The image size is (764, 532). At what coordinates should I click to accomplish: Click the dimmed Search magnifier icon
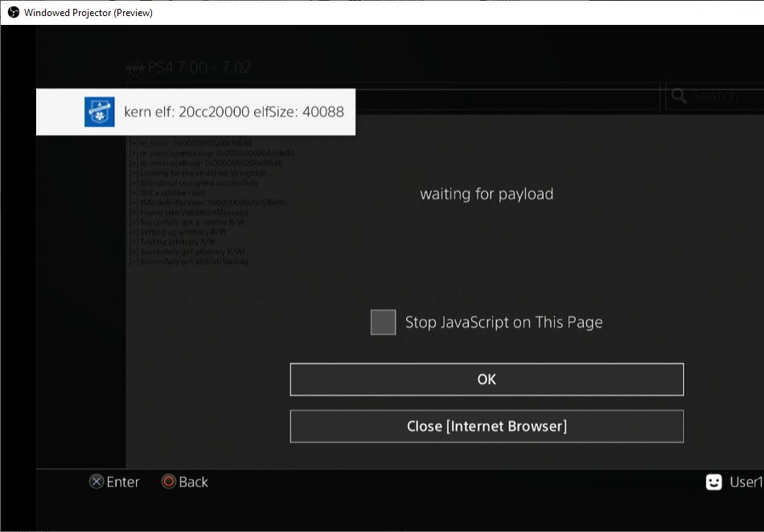tap(679, 96)
